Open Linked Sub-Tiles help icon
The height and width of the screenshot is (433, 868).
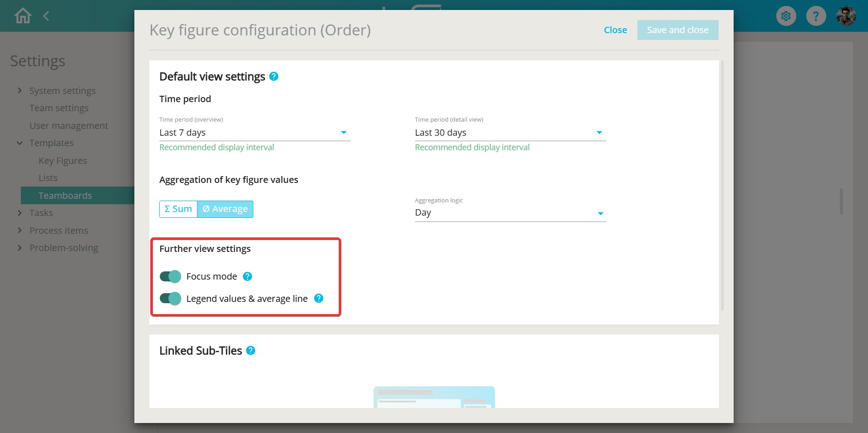[x=251, y=350]
